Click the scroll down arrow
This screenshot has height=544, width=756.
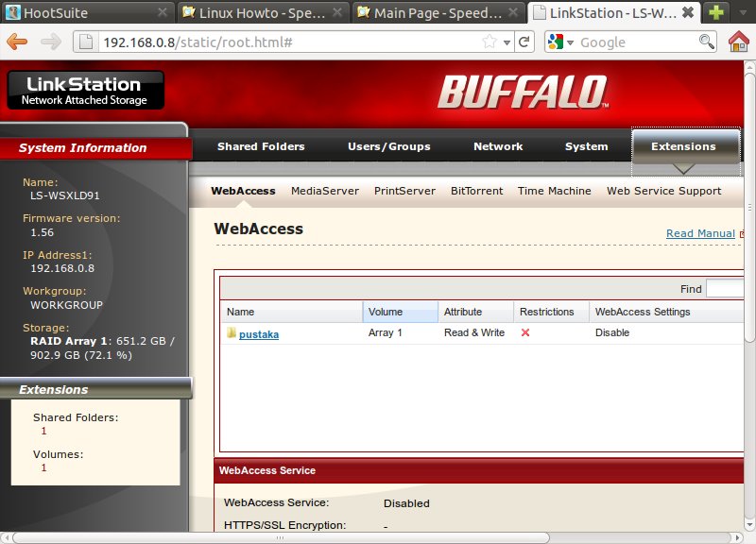click(x=749, y=525)
